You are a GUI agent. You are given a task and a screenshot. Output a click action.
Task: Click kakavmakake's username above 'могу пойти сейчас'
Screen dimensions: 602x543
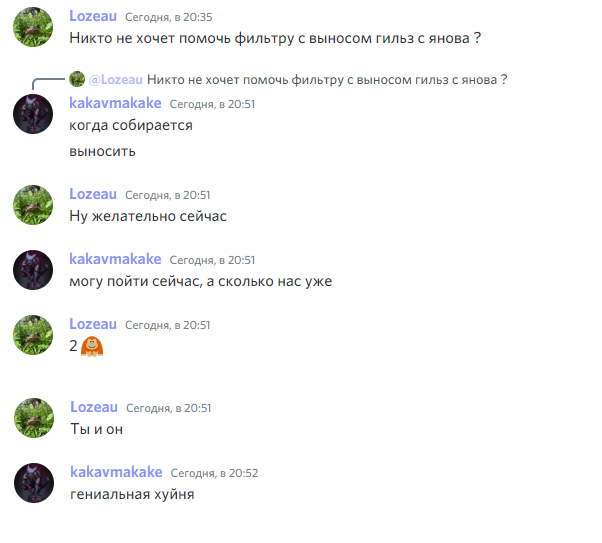point(115,259)
